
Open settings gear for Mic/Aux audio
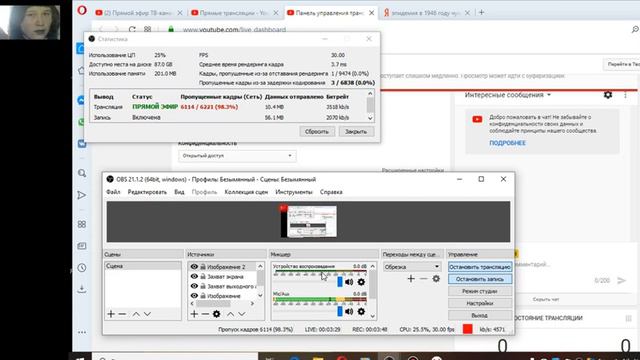coord(361,311)
